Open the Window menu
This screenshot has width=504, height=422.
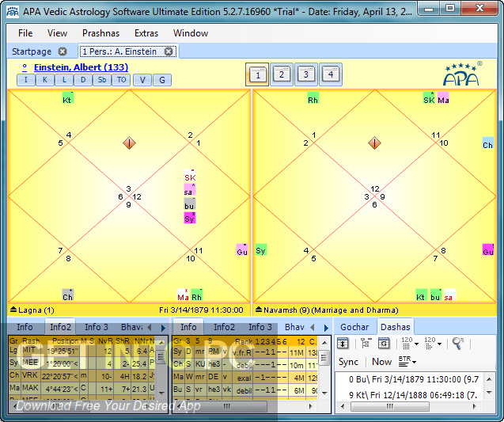tap(191, 33)
